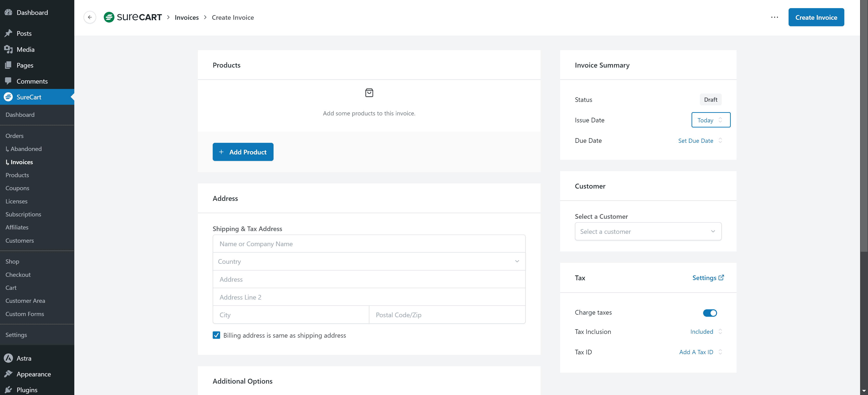Click the back arrow circle button

(90, 17)
